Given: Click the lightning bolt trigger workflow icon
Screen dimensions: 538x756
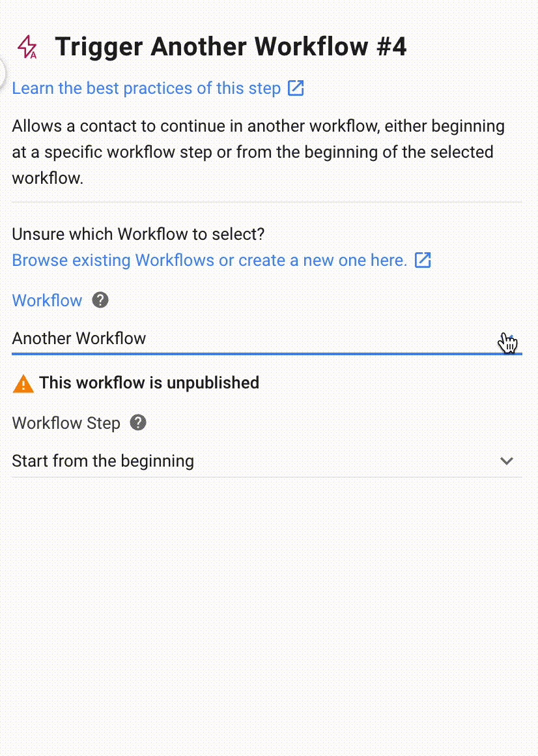Looking at the screenshot, I should tap(27, 47).
